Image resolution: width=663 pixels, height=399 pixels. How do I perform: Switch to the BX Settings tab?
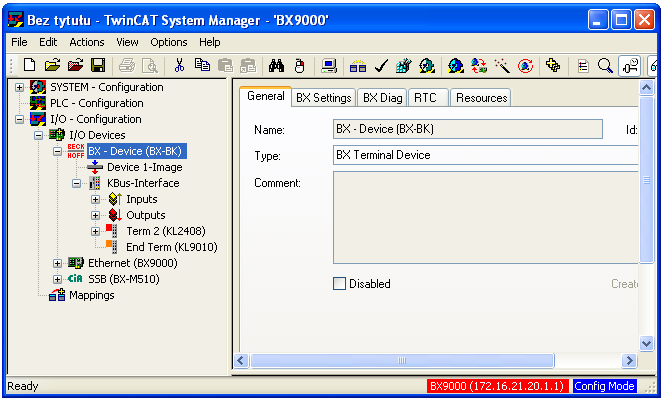pos(323,98)
